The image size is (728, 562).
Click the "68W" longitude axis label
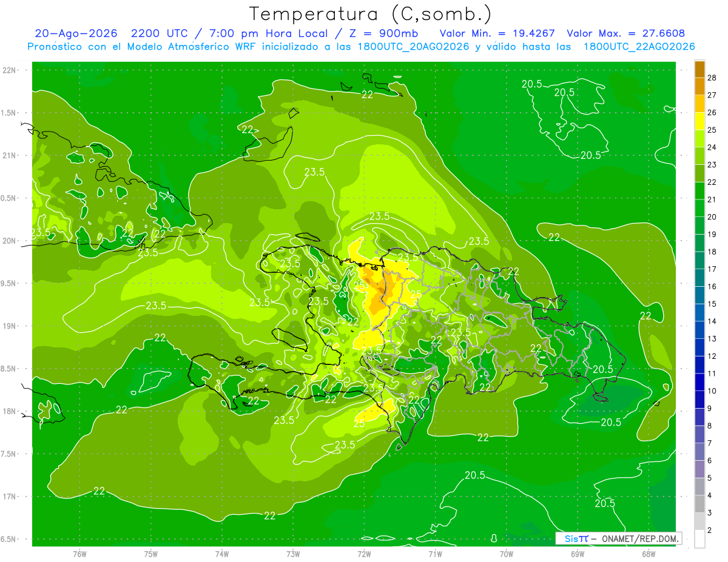click(649, 554)
